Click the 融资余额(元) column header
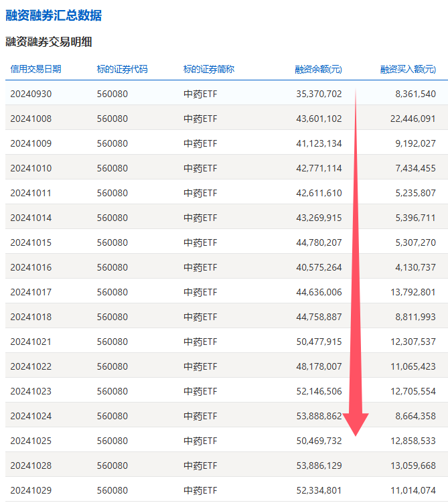 click(319, 69)
